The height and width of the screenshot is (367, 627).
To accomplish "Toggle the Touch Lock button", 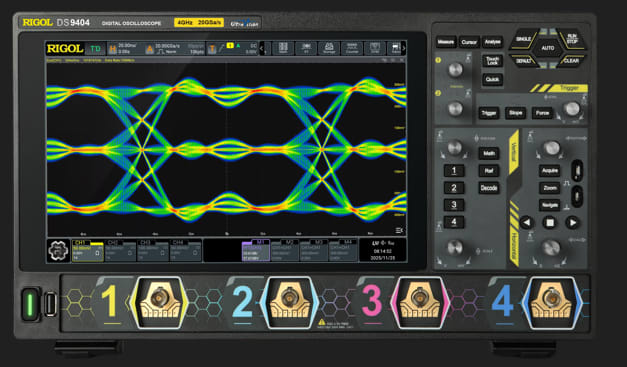I will pyautogui.click(x=492, y=61).
